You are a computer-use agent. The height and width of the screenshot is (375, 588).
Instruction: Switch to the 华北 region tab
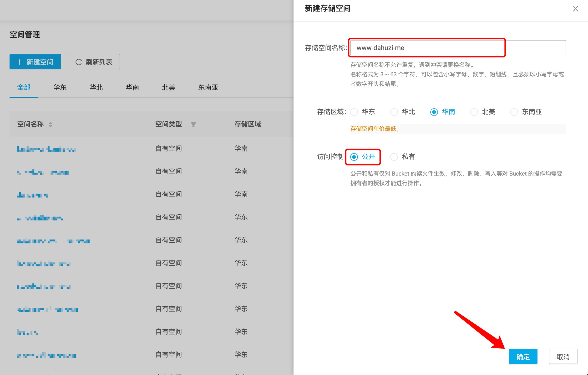click(x=96, y=87)
